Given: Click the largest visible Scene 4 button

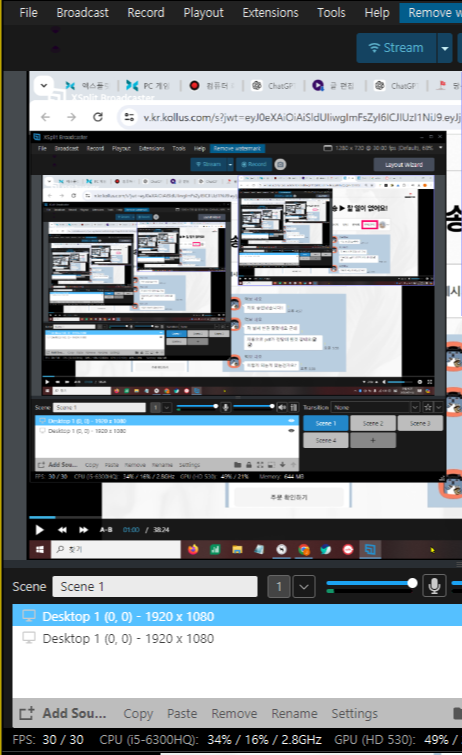Looking at the screenshot, I should point(326,440).
